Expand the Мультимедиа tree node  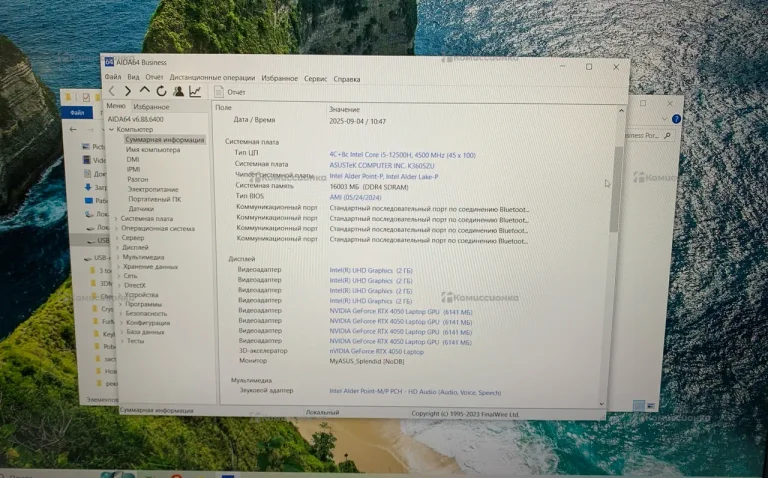click(118, 257)
